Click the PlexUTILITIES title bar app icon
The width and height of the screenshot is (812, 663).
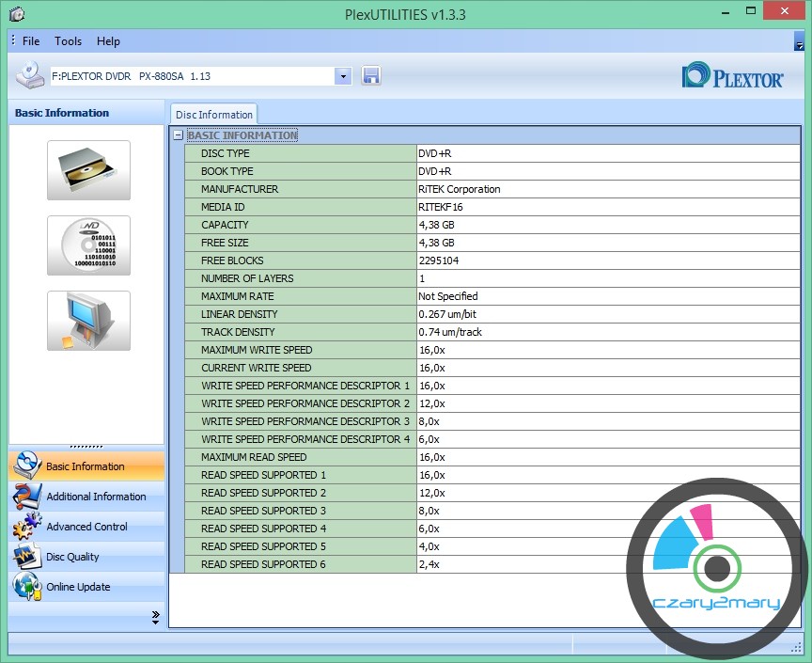point(17,13)
